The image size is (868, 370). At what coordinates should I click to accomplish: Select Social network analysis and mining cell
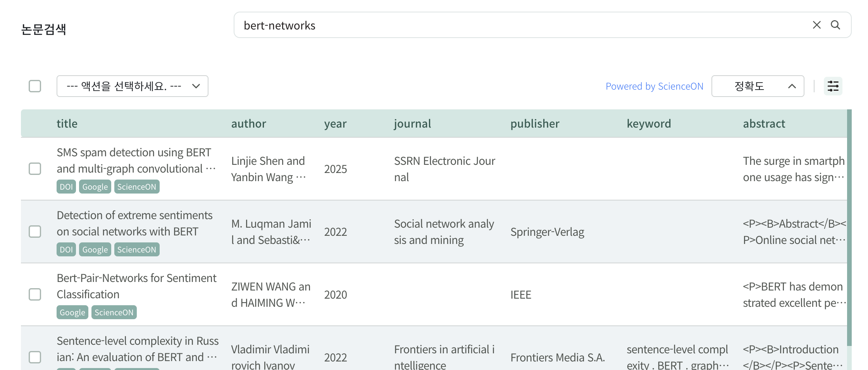pos(444,232)
